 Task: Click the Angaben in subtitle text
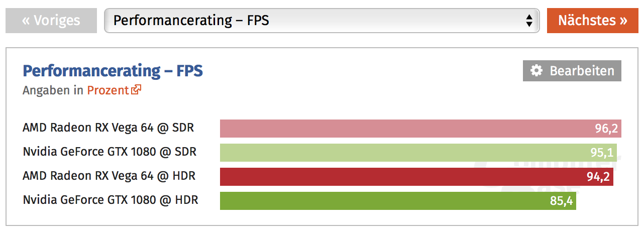point(53,90)
